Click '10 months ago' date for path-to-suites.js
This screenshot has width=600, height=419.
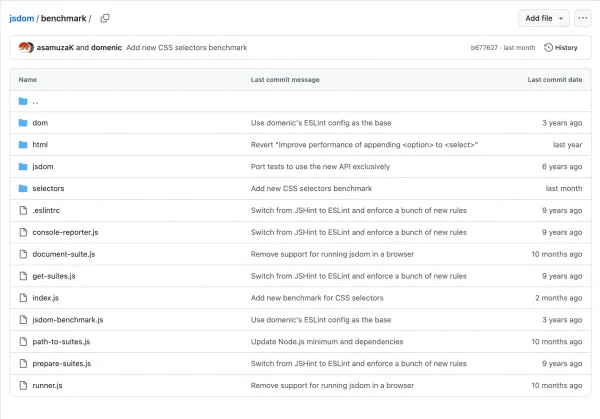tap(557, 341)
